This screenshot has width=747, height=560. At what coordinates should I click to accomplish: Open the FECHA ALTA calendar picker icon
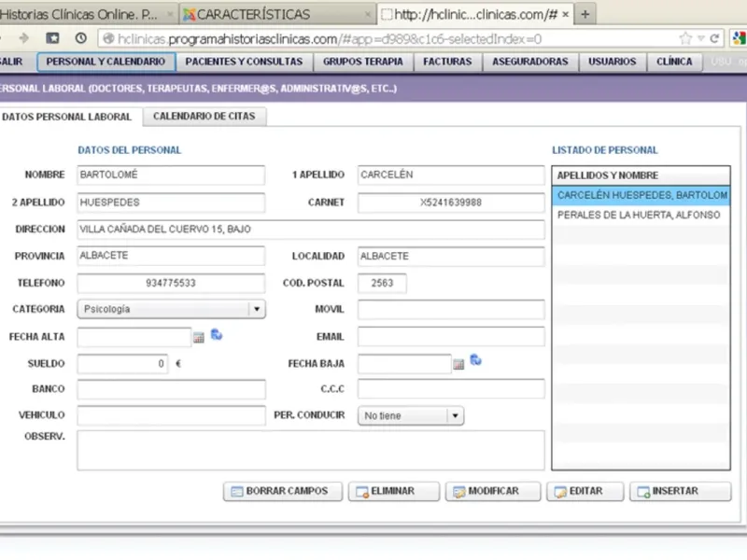coord(199,338)
